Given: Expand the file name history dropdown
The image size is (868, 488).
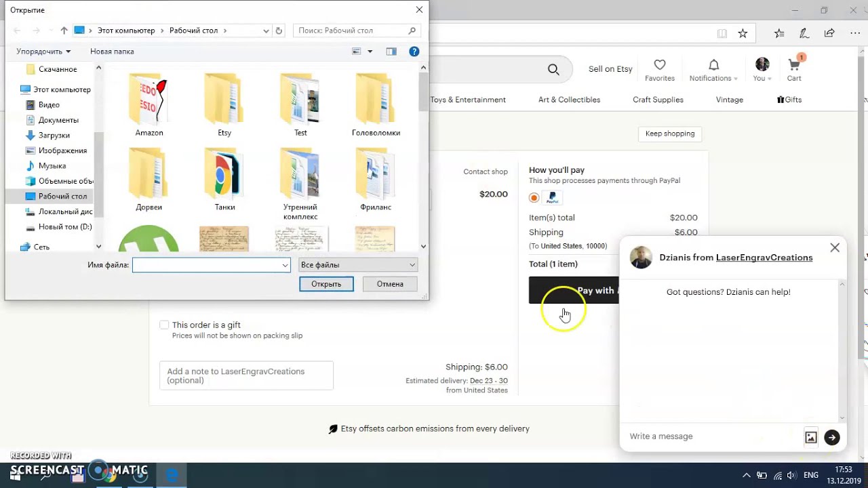Looking at the screenshot, I should (285, 265).
